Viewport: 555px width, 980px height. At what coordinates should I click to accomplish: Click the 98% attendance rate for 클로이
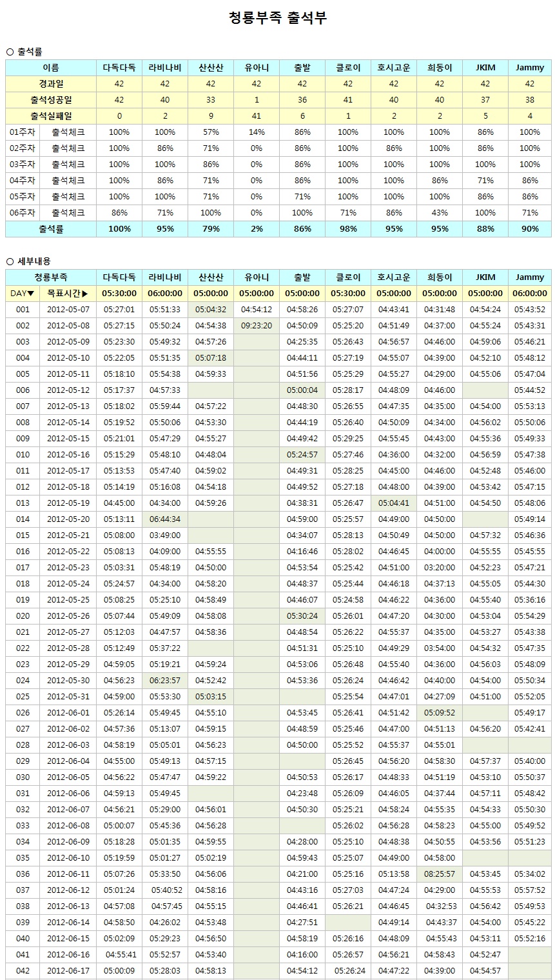tap(348, 229)
